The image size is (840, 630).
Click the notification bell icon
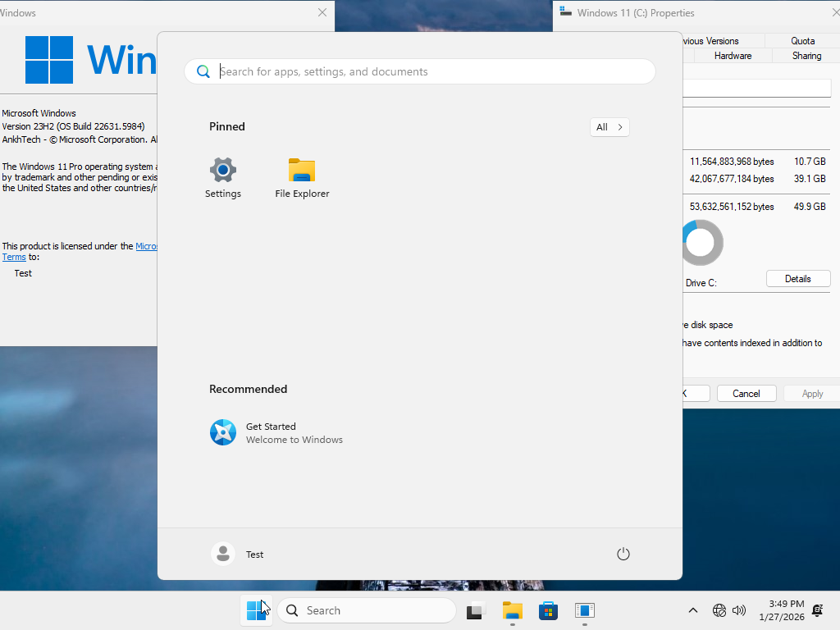pyautogui.click(x=817, y=610)
